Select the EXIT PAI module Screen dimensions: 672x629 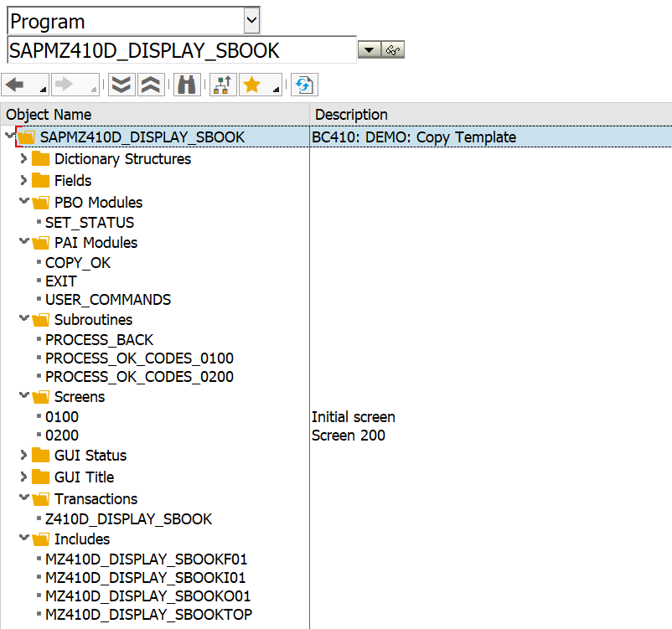61,281
